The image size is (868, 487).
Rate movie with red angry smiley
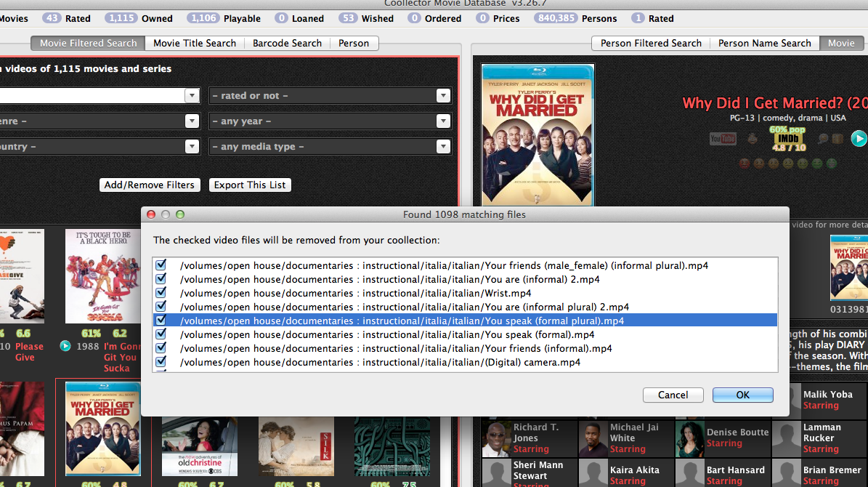coord(745,164)
